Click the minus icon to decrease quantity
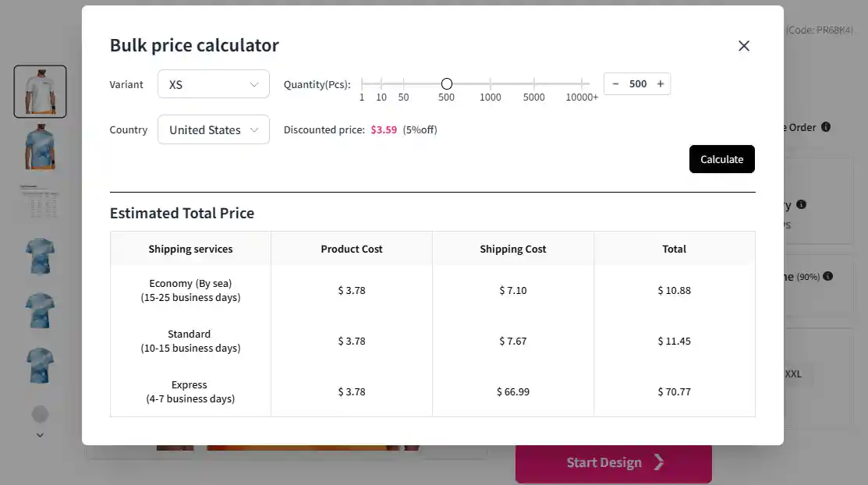The width and height of the screenshot is (868, 485). pyautogui.click(x=616, y=83)
